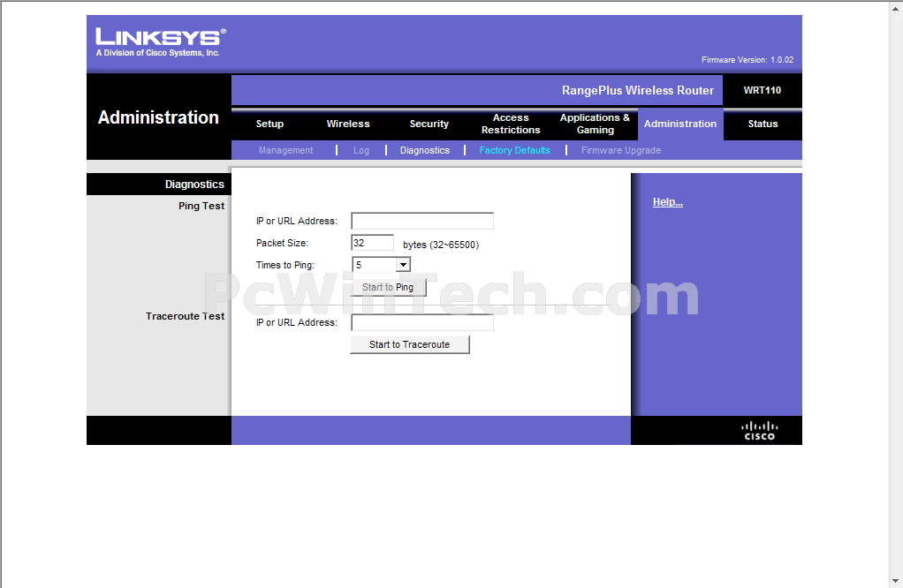Open Firmware Upgrade sub-tab
This screenshot has height=588, width=903.
[621, 150]
